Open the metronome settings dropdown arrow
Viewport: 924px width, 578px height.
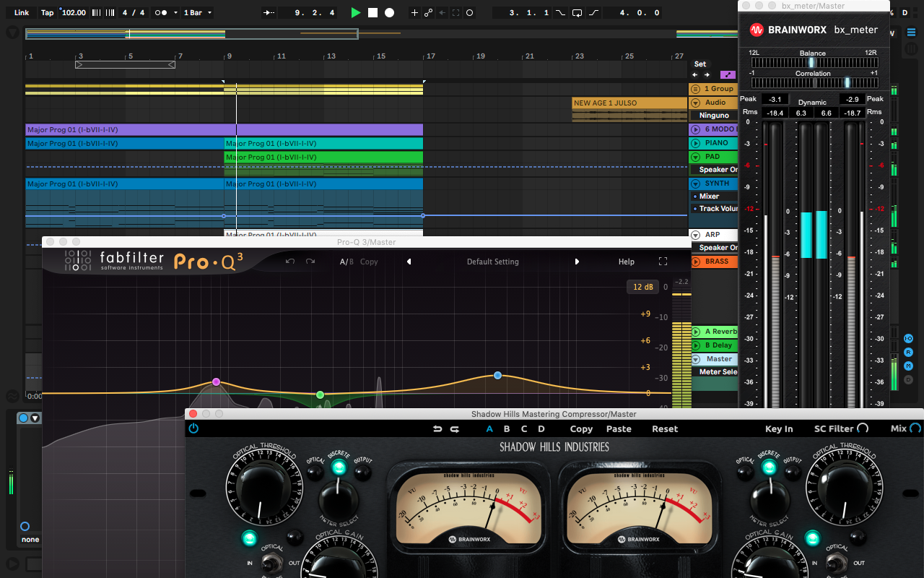click(176, 12)
